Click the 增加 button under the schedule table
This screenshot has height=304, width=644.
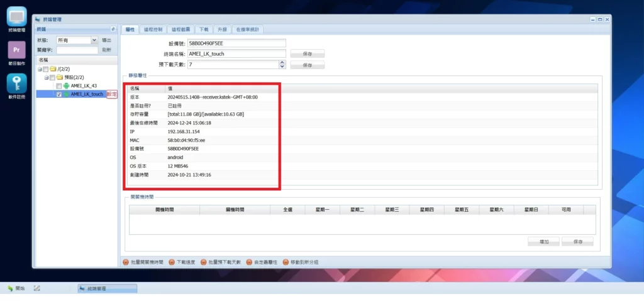tap(544, 242)
